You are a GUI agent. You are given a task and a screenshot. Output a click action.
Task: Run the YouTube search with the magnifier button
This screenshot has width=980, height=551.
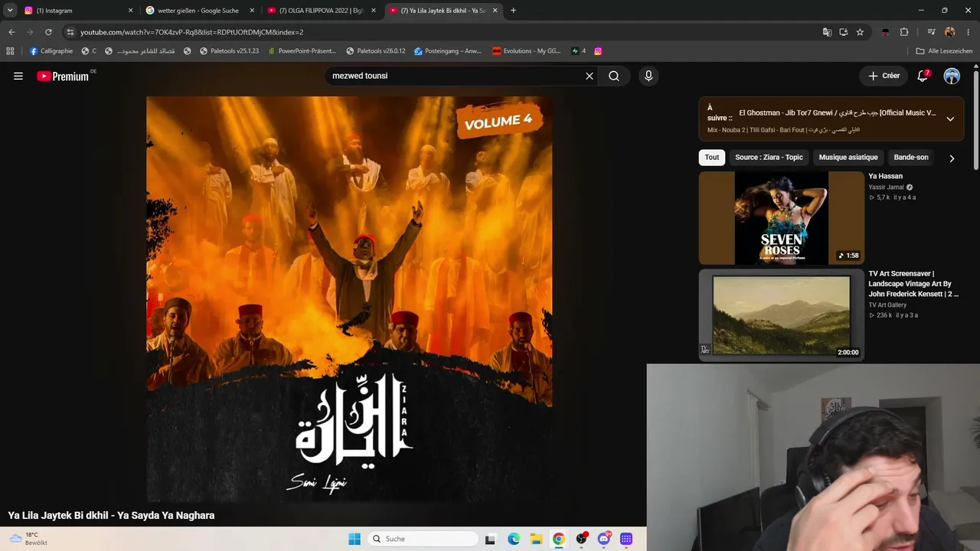click(614, 76)
